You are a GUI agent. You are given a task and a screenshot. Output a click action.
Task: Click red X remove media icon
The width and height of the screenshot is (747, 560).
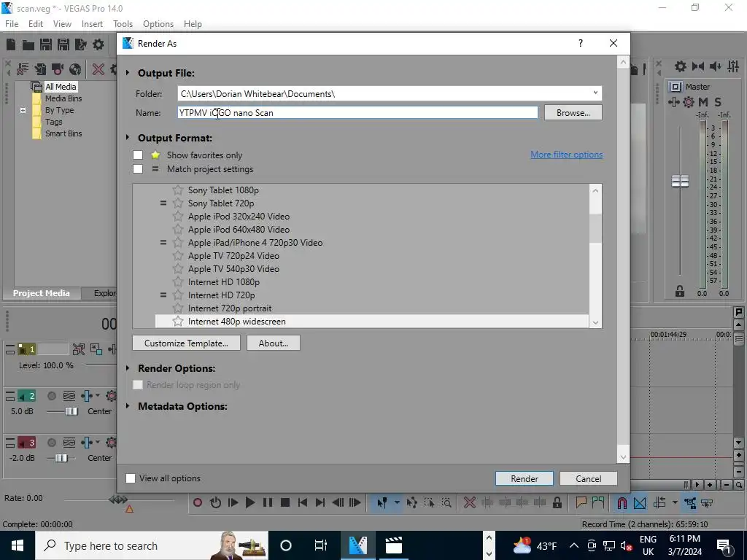tap(98, 69)
